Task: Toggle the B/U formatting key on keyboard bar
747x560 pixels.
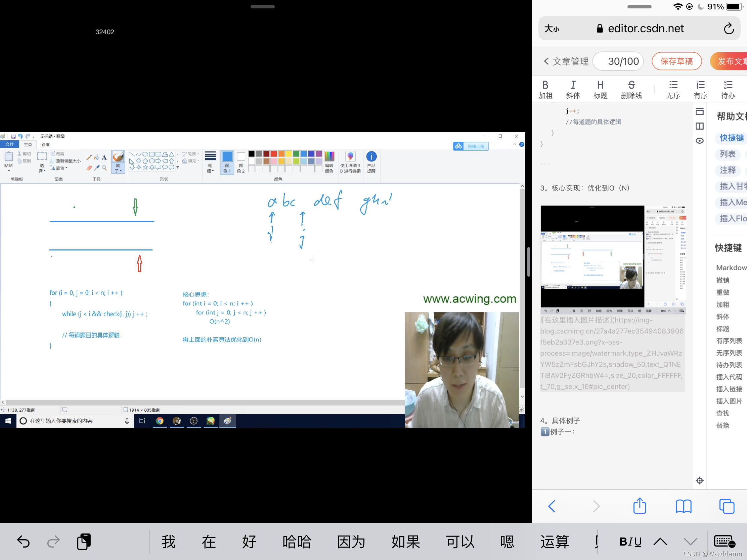Action: 630,542
